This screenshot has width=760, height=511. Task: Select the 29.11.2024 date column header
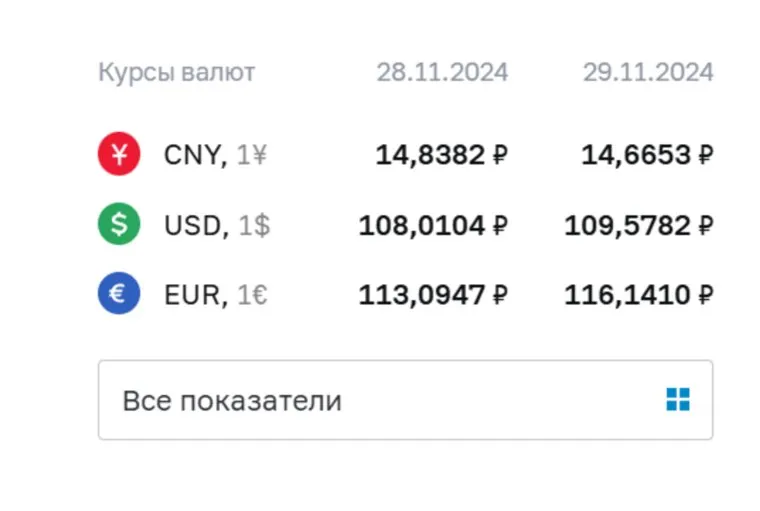click(x=648, y=72)
